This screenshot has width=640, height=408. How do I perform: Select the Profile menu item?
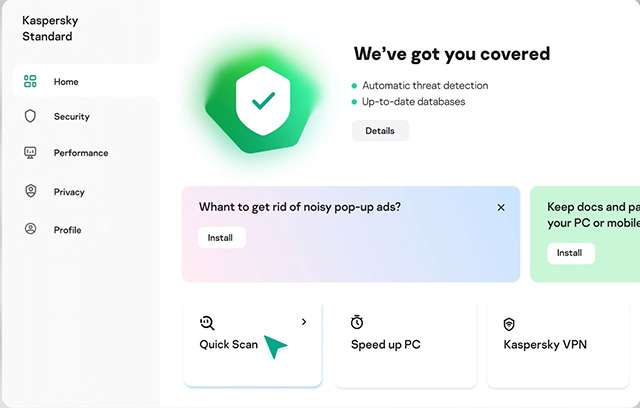point(68,230)
